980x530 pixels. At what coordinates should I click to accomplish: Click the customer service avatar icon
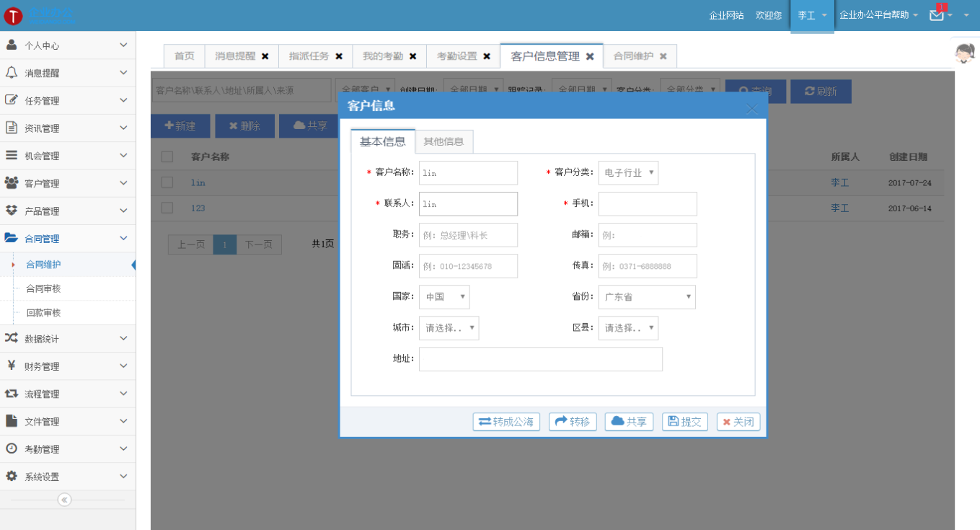[x=965, y=53]
